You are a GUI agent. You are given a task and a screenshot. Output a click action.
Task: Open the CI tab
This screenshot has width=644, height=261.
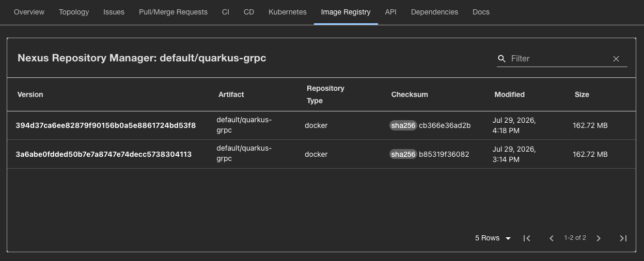coord(226,12)
